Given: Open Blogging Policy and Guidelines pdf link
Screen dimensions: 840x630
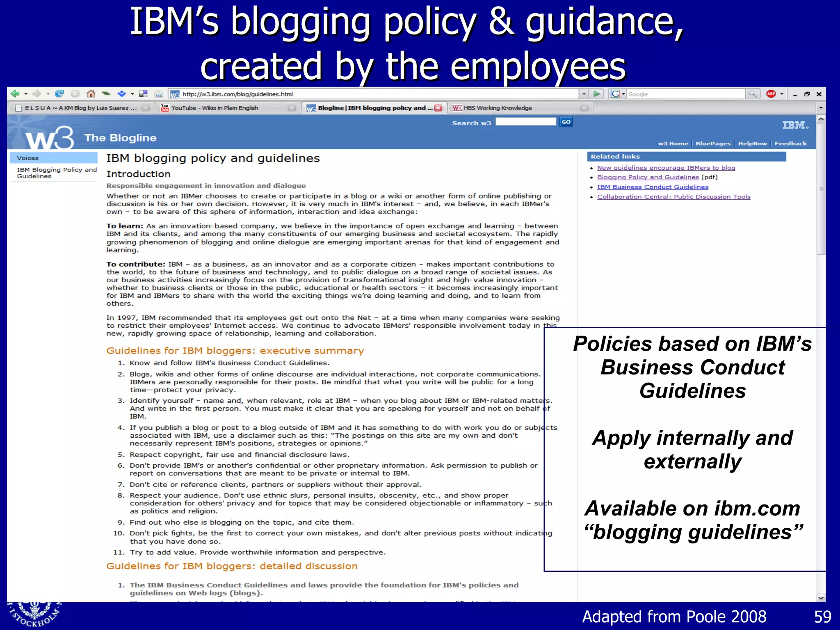Looking at the screenshot, I should 648,177.
